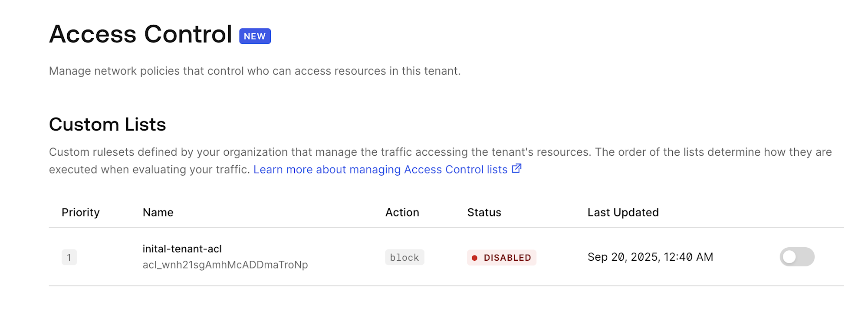Click the Custom rulesets description paragraph
This screenshot has width=868, height=318.
pos(441,161)
